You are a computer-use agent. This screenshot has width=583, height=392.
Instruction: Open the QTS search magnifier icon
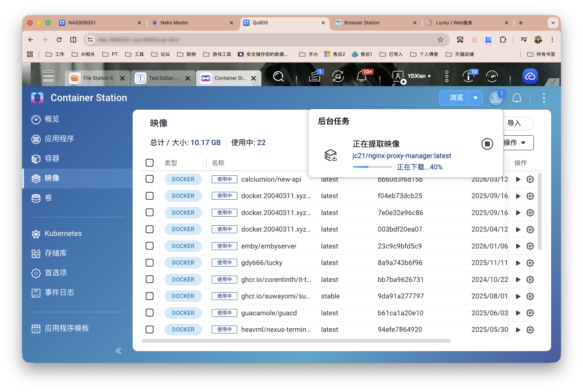(x=278, y=76)
